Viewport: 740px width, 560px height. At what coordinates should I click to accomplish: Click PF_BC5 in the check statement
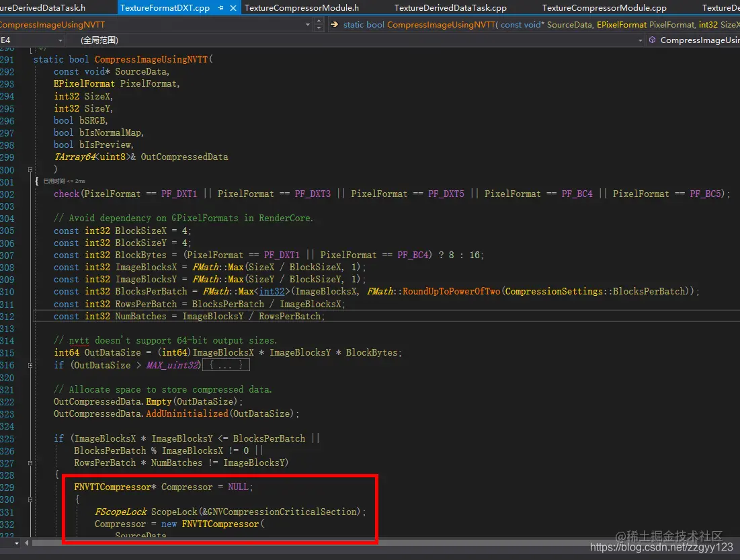(x=705, y=194)
